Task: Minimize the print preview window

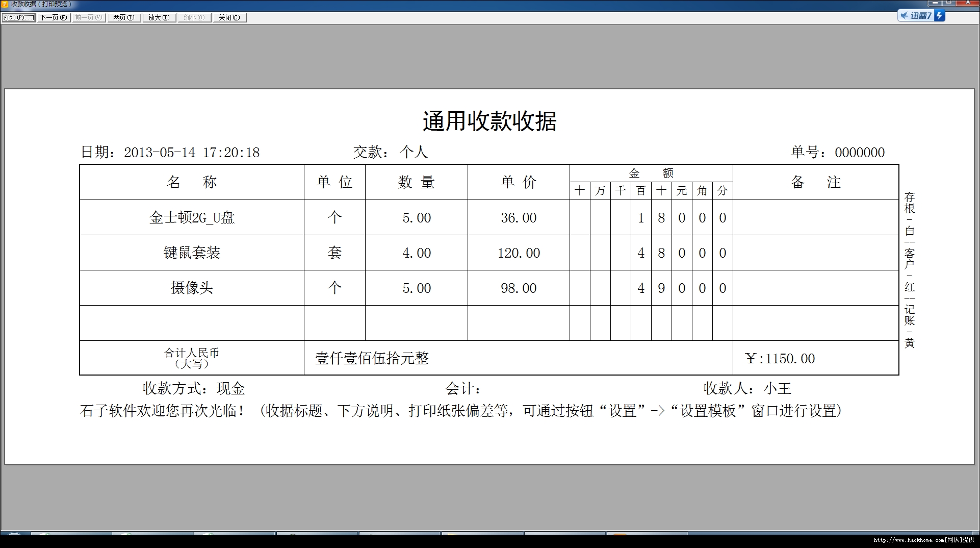Action: click(936, 3)
